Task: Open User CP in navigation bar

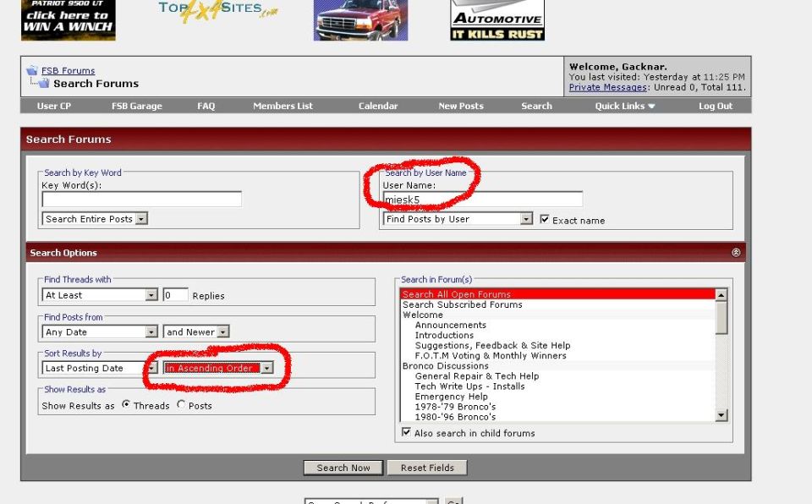Action: coord(54,106)
